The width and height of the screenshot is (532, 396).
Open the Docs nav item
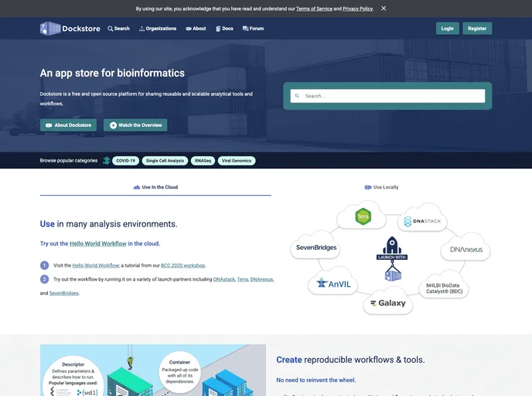click(224, 29)
